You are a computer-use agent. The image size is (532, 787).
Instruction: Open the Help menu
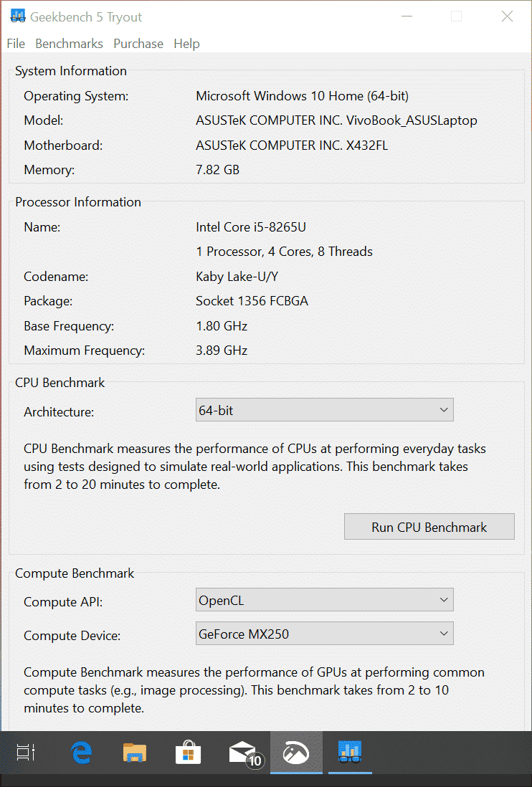(x=186, y=44)
